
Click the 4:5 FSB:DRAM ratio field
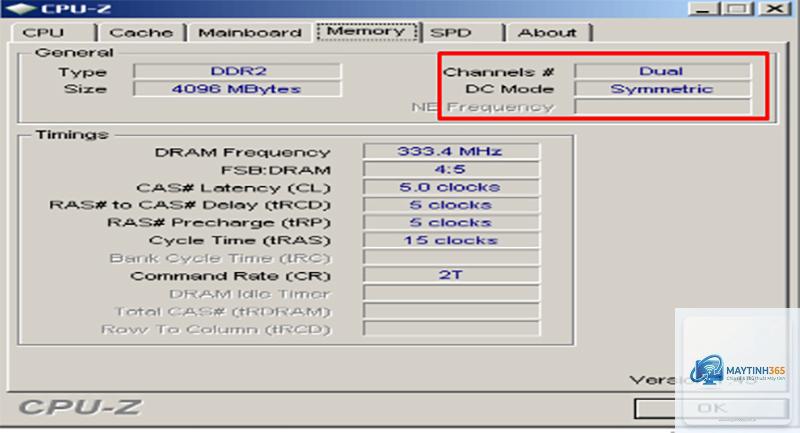(451, 169)
